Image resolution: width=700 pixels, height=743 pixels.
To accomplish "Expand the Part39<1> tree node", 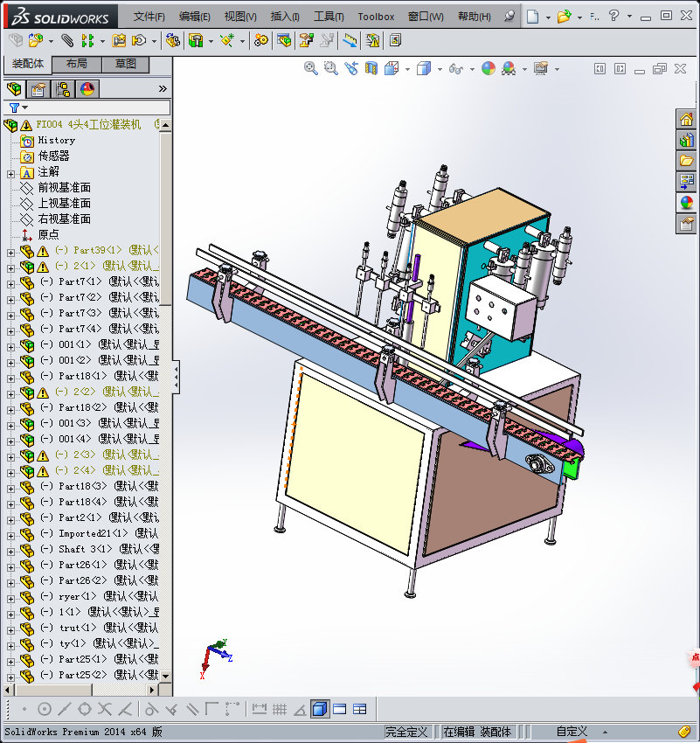I will point(10,253).
